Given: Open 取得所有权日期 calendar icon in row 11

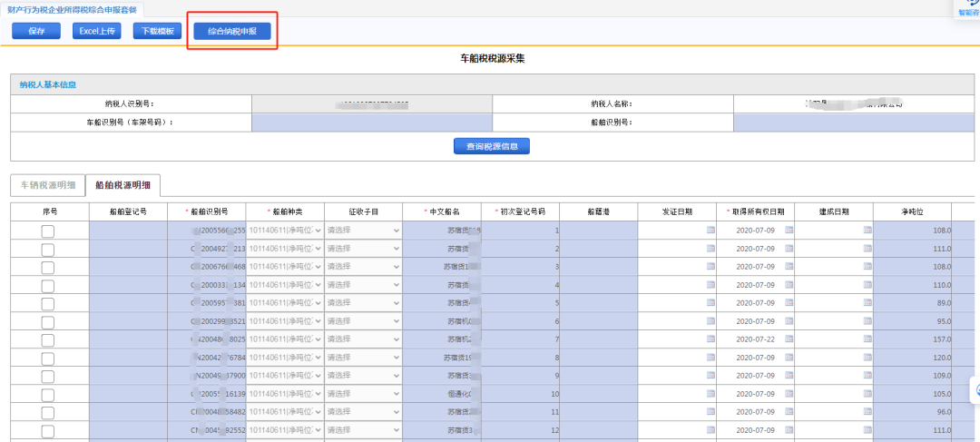Looking at the screenshot, I should 789,412.
